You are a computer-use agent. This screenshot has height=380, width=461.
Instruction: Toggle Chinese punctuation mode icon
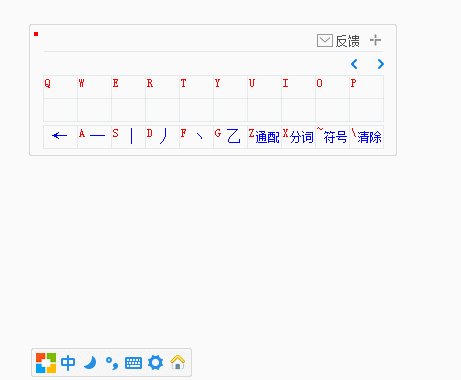[x=112, y=363]
